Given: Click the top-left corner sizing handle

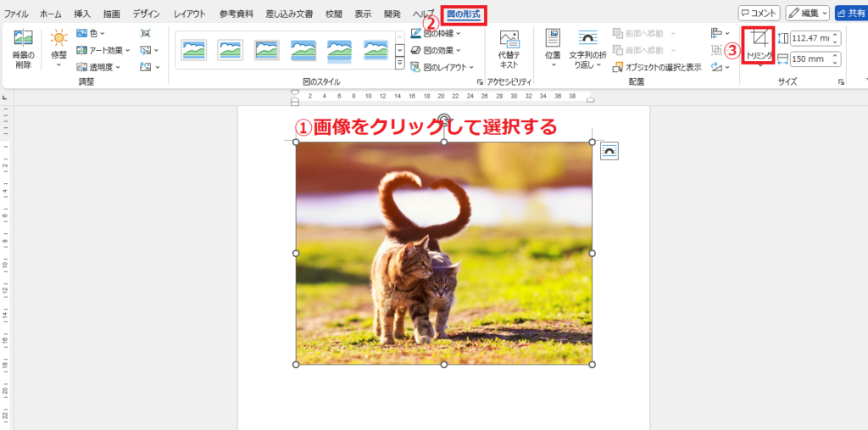Looking at the screenshot, I should coord(296,142).
